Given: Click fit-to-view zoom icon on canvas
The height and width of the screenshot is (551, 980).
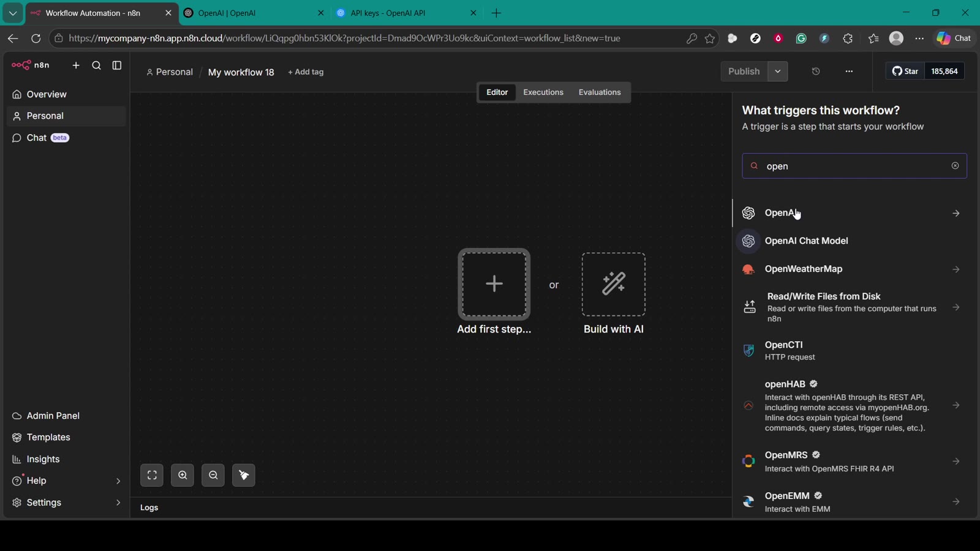Looking at the screenshot, I should tap(152, 476).
